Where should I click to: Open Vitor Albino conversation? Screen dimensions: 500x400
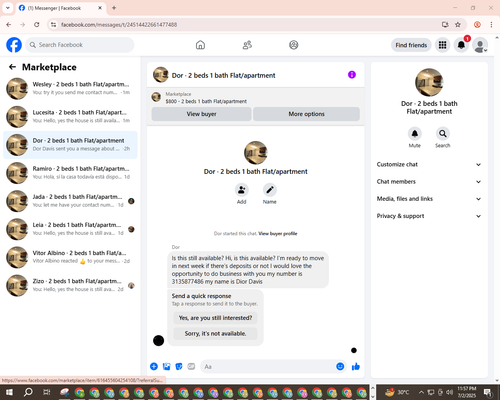[x=70, y=257]
